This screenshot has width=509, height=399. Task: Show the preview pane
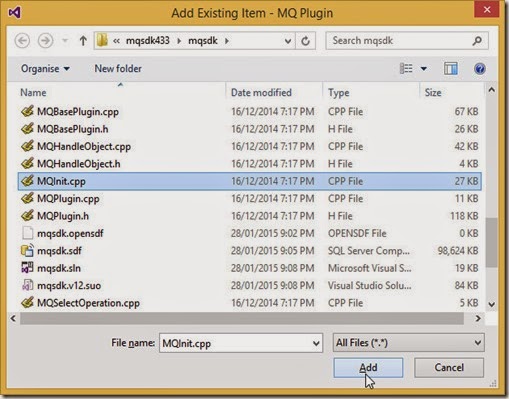[x=451, y=69]
